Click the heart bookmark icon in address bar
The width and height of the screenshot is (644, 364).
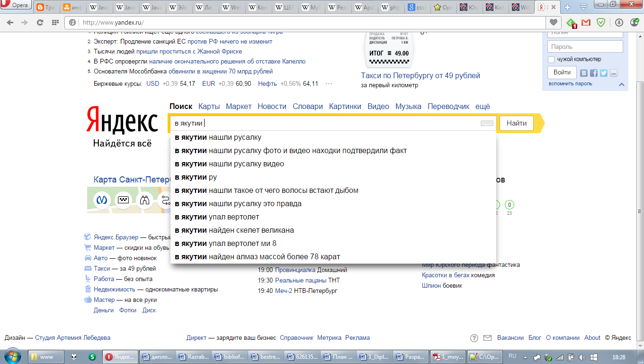553,22
